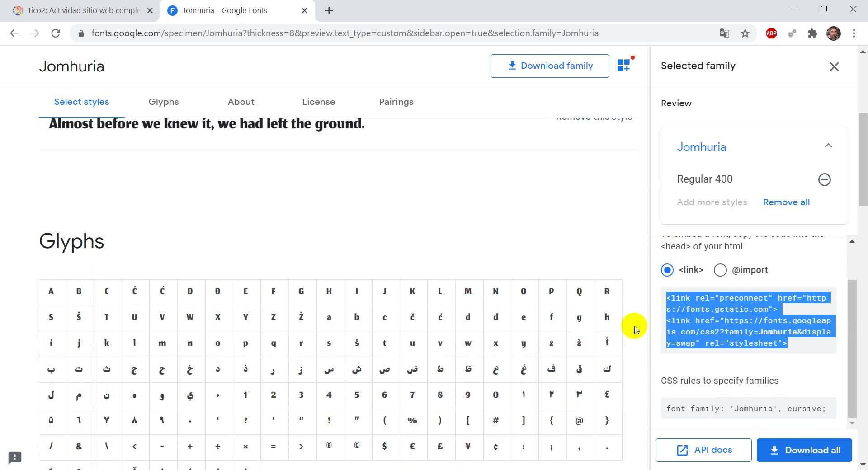Click the page scrollbar up arrow
The height and width of the screenshot is (470, 868).
click(x=863, y=51)
